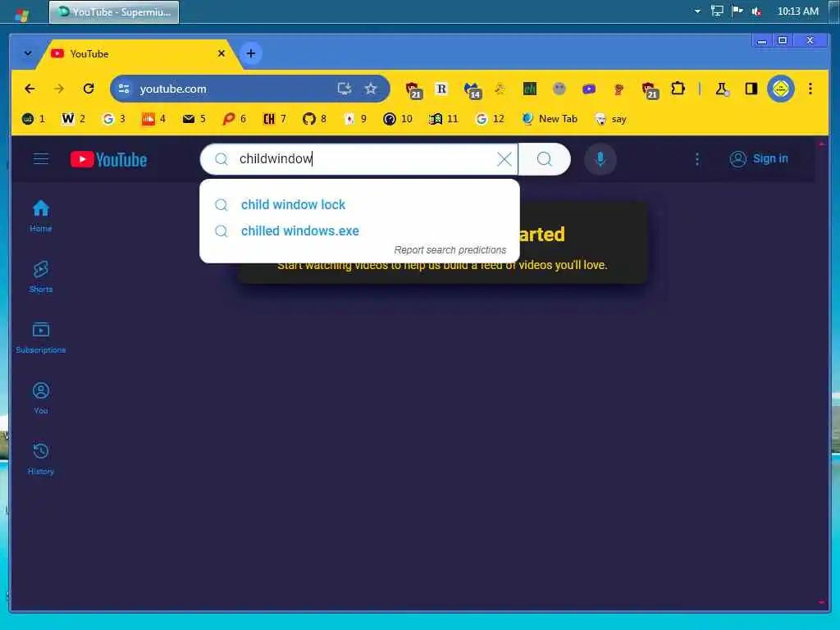Click 'Report search predictions' link
Image resolution: width=840 pixels, height=630 pixels.
pyautogui.click(x=450, y=250)
